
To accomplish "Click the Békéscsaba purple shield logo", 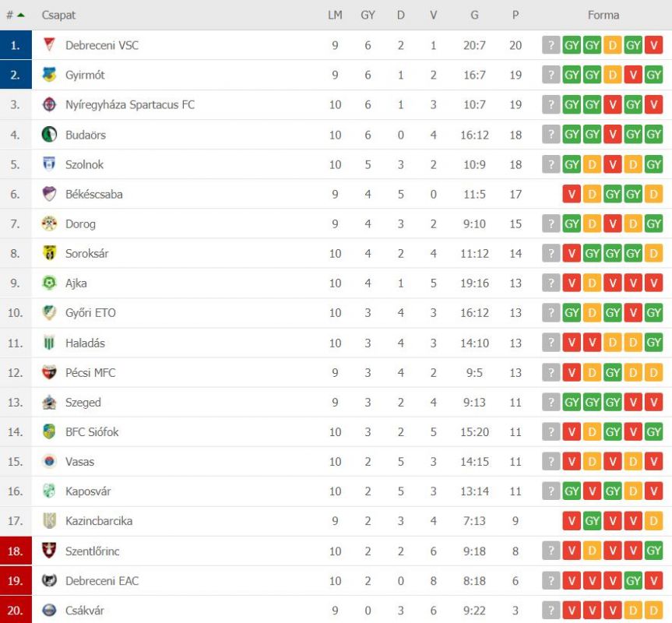I will tap(49, 194).
